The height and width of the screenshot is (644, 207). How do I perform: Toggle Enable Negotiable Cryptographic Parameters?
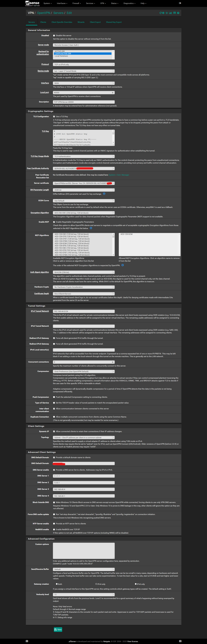click(x=54, y=222)
